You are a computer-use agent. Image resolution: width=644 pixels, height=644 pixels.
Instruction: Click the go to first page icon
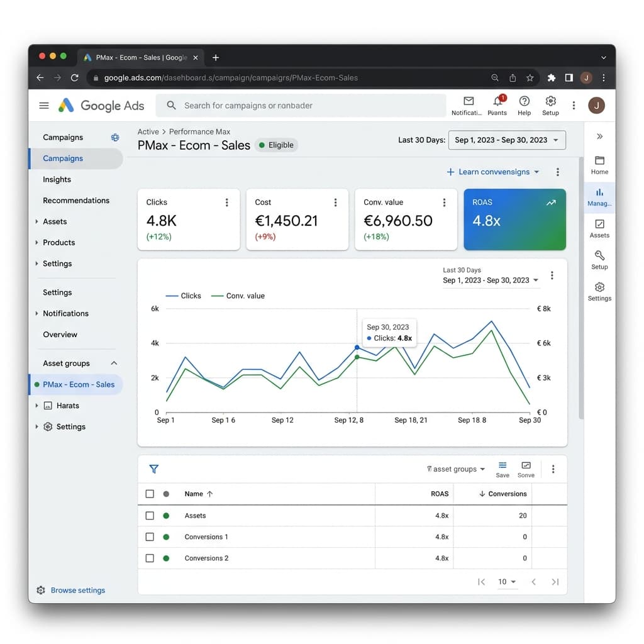tap(481, 582)
